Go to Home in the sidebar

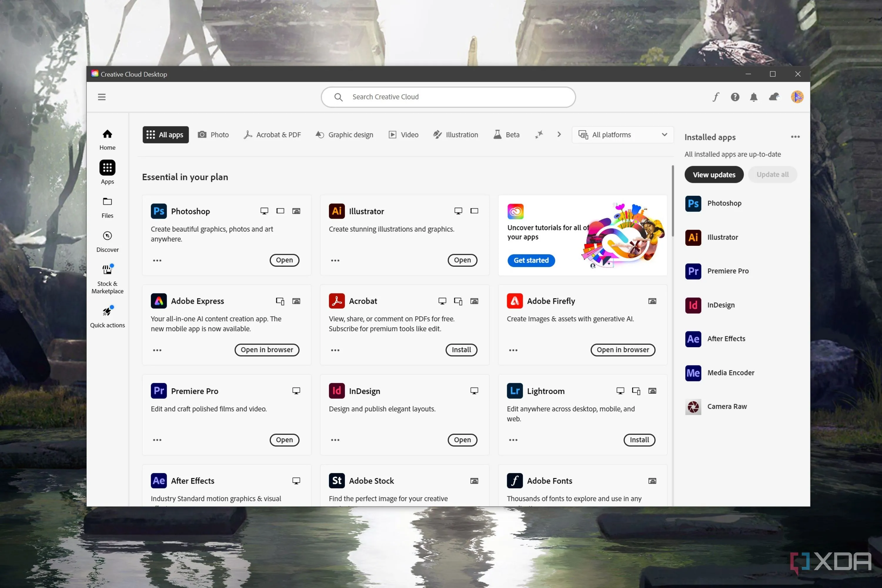[107, 139]
